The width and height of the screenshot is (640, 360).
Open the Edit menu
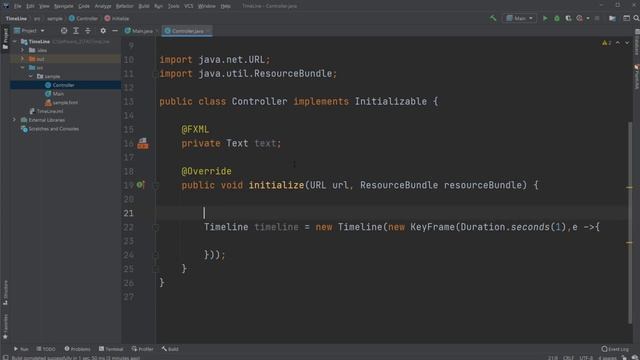(30, 6)
